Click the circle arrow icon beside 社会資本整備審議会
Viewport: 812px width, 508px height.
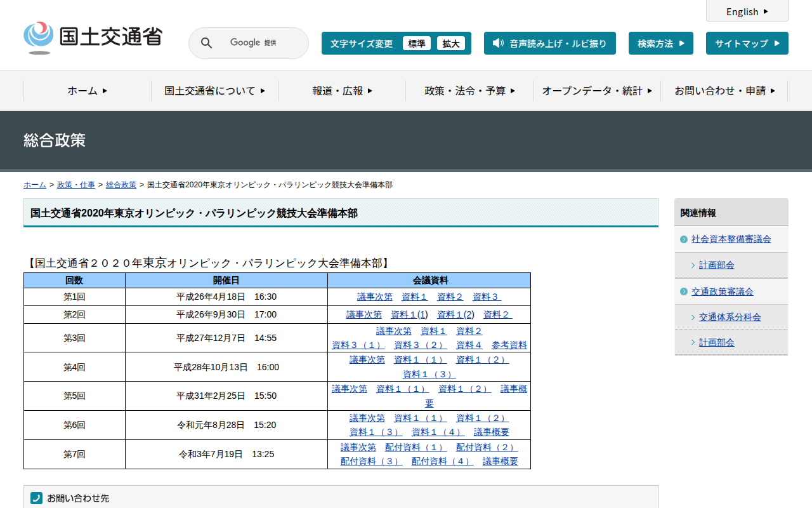tap(684, 239)
